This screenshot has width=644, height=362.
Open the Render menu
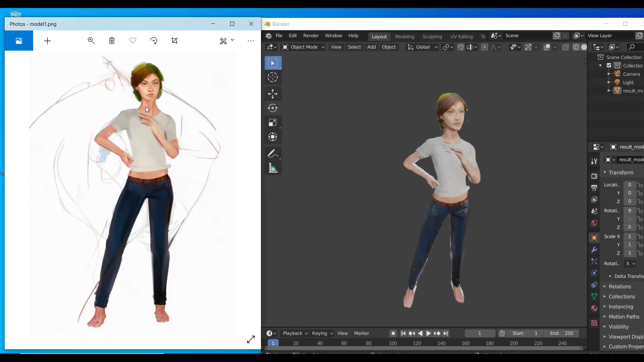click(311, 36)
